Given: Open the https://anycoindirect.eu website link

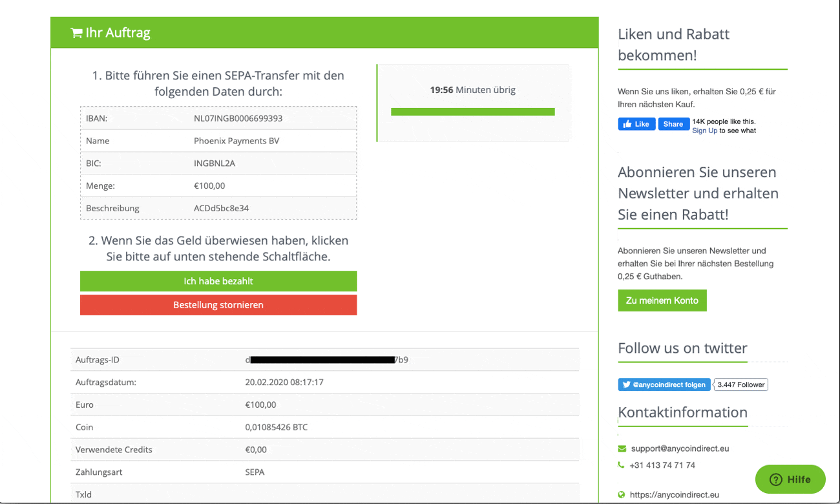Looking at the screenshot, I should click(674, 495).
